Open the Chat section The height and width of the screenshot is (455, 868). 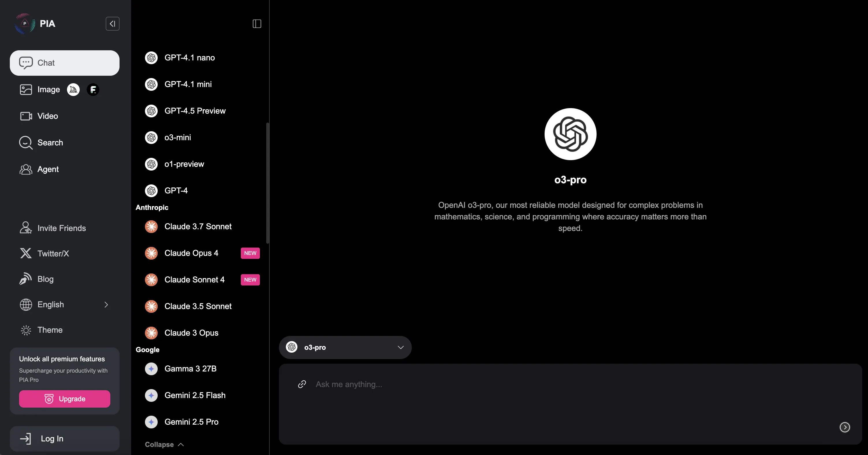coord(65,63)
